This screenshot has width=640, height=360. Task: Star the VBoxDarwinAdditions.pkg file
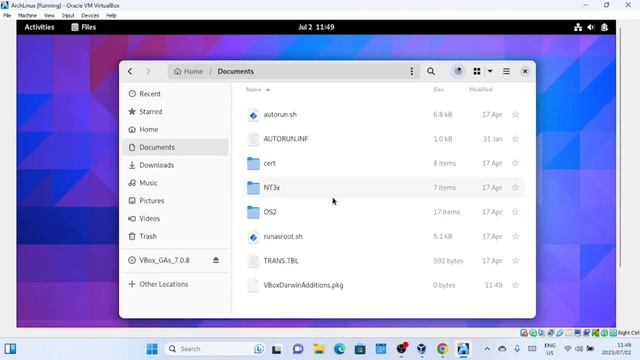tap(515, 285)
